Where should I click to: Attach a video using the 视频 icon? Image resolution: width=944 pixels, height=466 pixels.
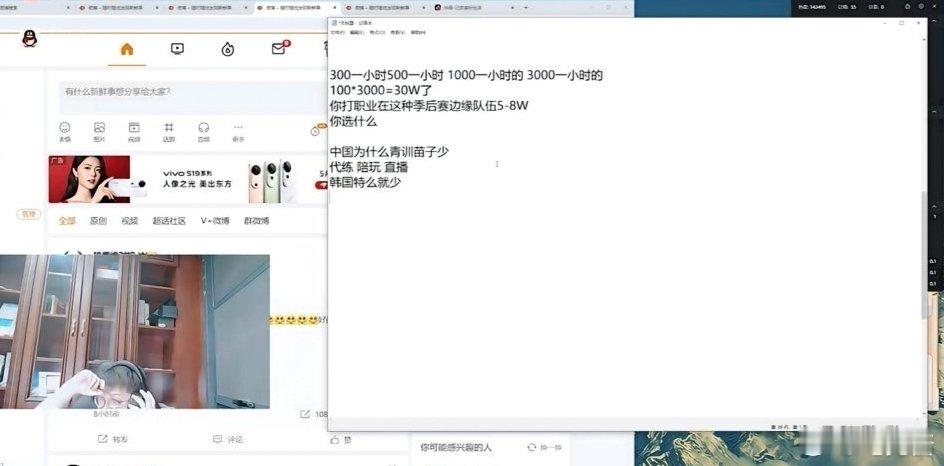[134, 127]
